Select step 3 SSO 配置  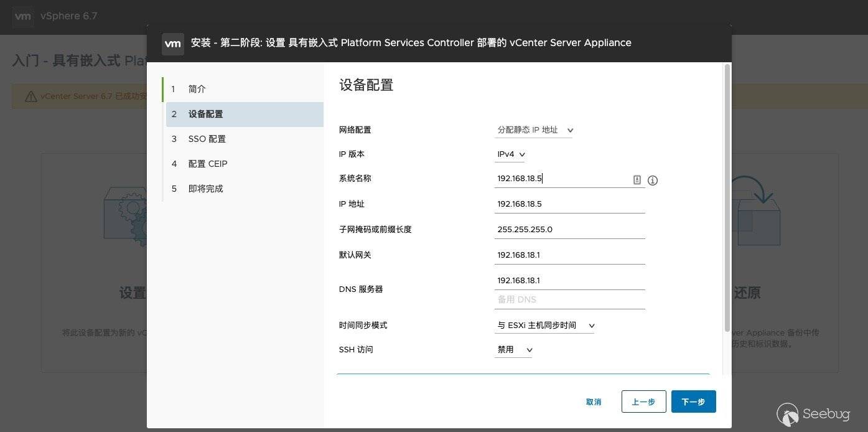click(207, 139)
